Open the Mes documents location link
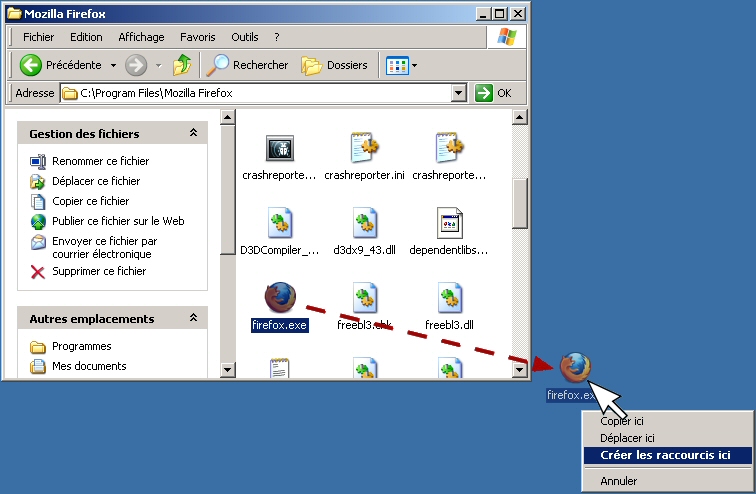This screenshot has width=756, height=494. [89, 366]
